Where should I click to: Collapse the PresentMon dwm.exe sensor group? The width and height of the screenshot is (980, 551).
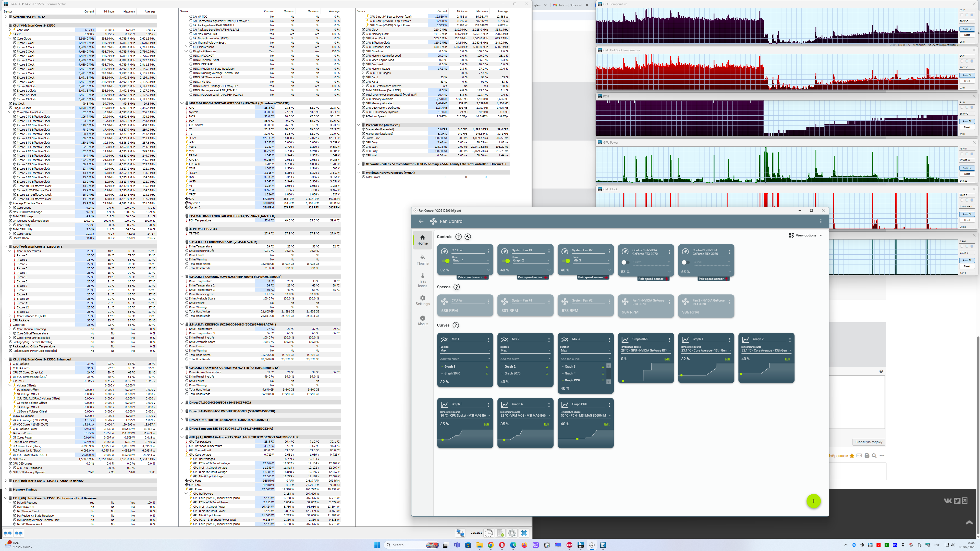click(x=358, y=125)
